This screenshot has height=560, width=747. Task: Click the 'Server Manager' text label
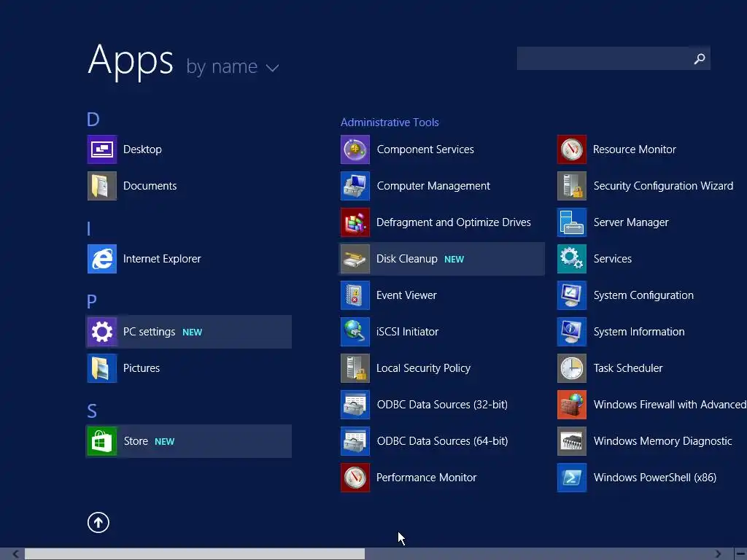pyautogui.click(x=631, y=222)
